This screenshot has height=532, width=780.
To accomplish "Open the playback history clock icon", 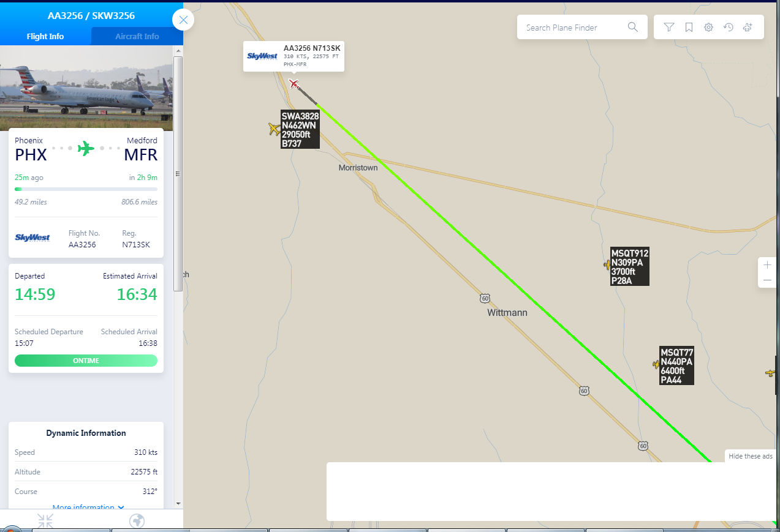I will coord(728,27).
